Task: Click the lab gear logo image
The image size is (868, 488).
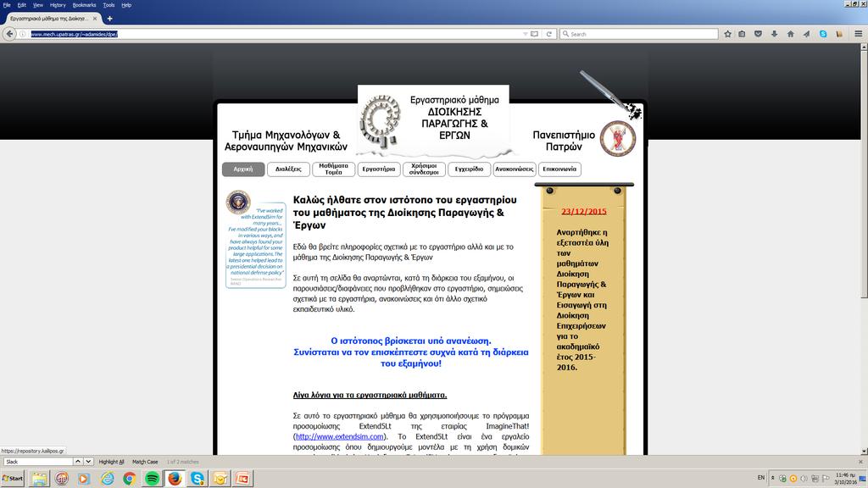Action: click(381, 120)
